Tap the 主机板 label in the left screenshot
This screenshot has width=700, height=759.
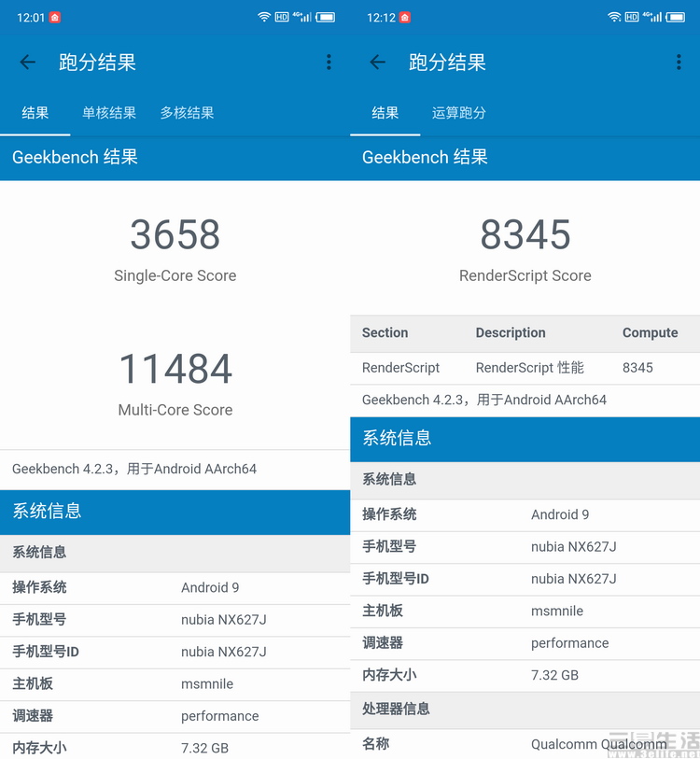pos(33,684)
